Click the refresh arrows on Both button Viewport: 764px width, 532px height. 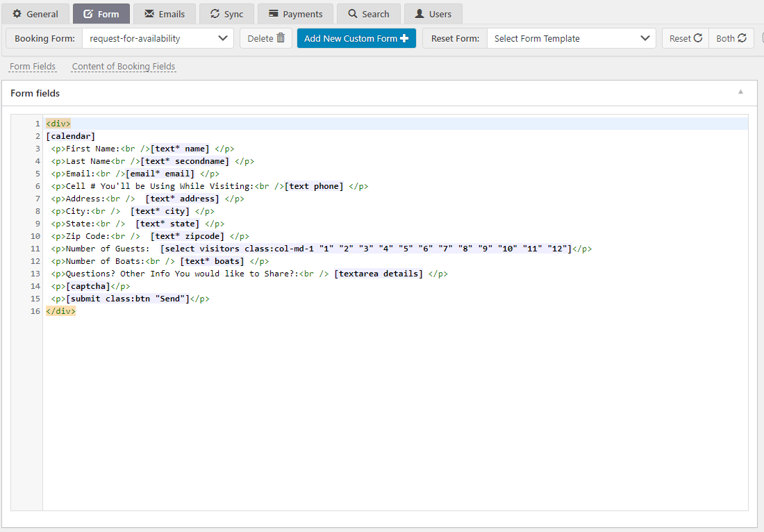(742, 38)
